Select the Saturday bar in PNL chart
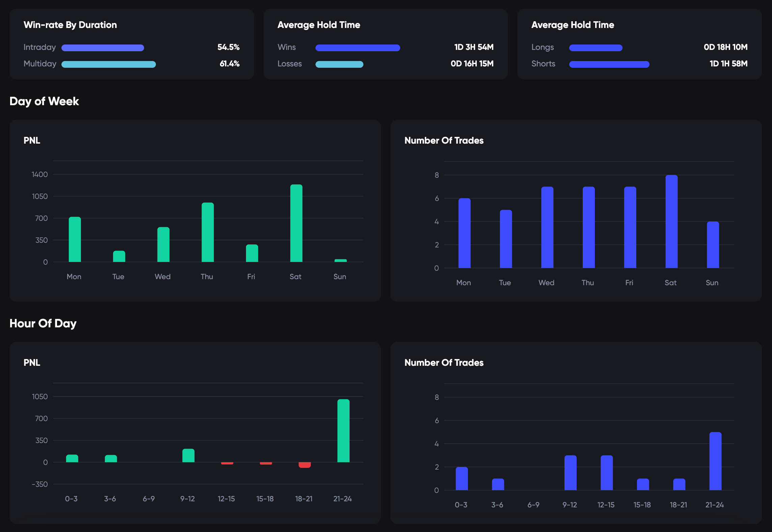 [295, 223]
